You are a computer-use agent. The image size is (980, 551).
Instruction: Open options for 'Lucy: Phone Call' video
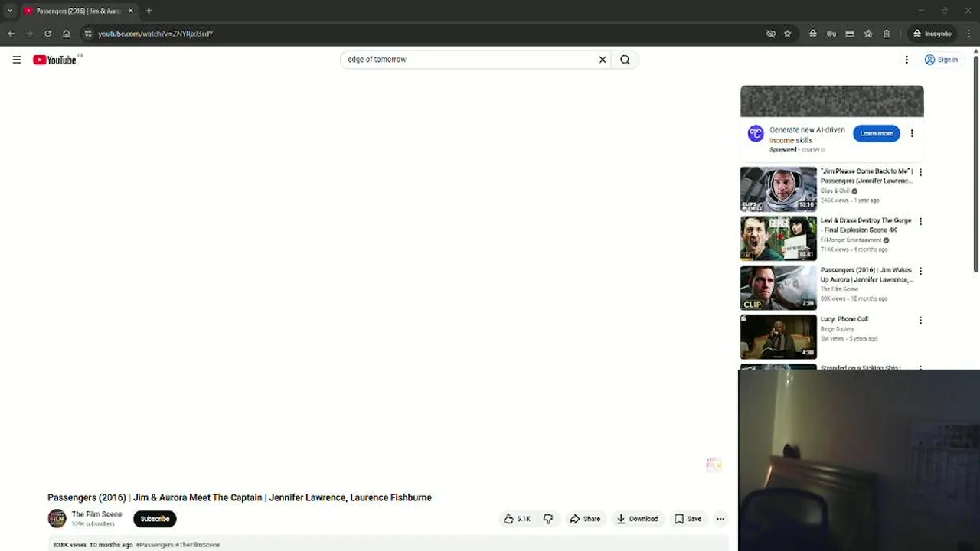point(920,320)
